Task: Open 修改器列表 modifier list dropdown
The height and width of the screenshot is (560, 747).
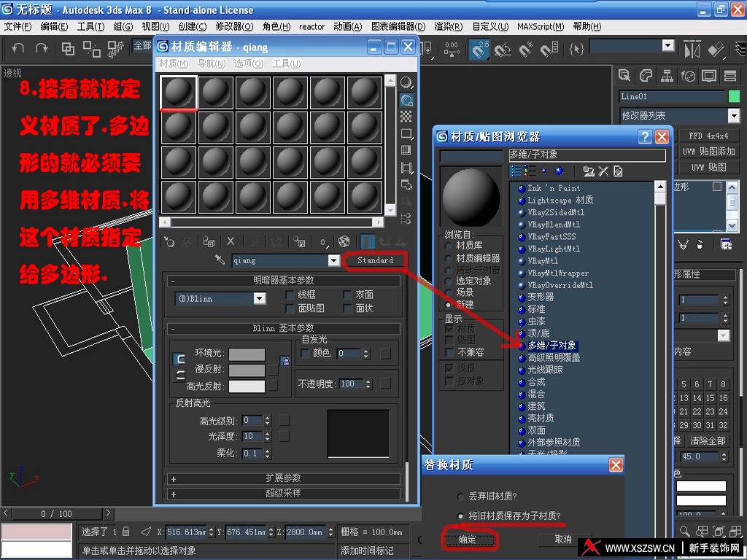Action: [734, 115]
